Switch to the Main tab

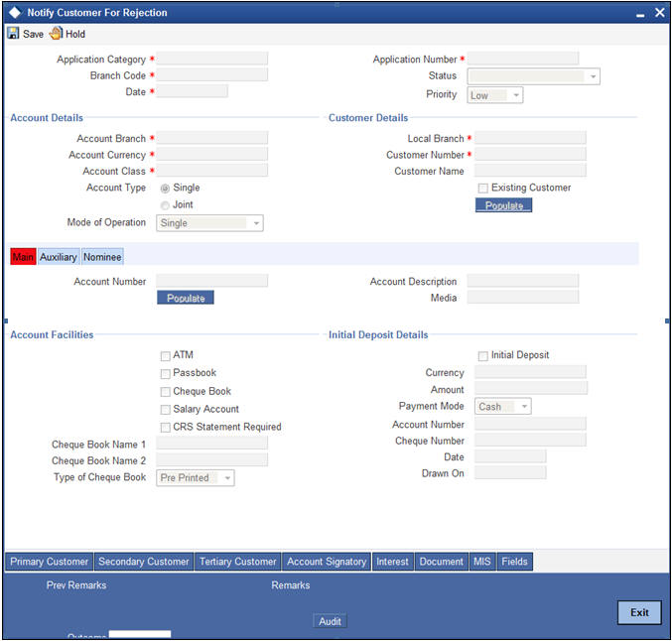pyautogui.click(x=23, y=257)
